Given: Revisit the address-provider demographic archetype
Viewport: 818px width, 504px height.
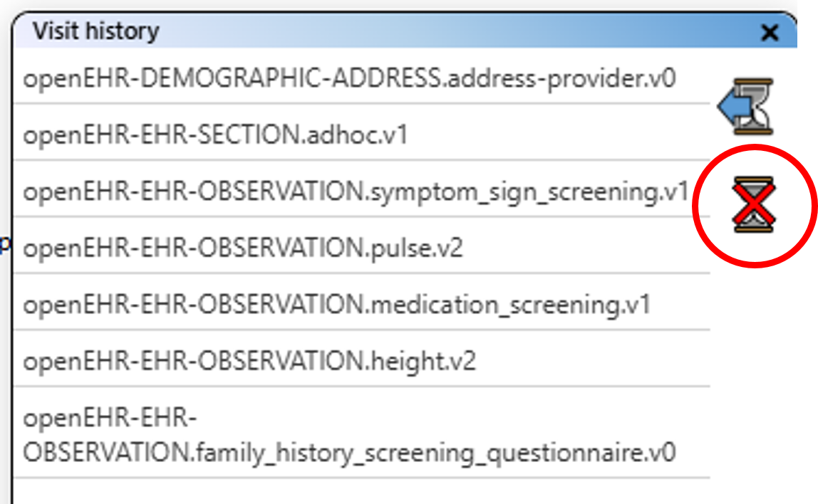Looking at the screenshot, I should click(x=349, y=78).
